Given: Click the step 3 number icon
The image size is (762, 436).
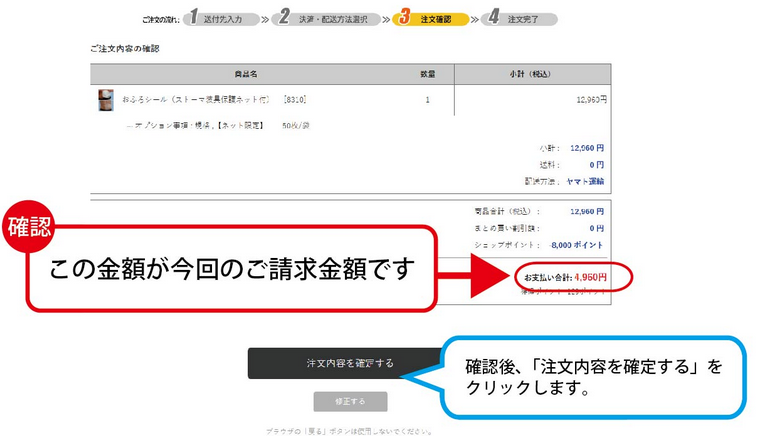Looking at the screenshot, I should pos(404,17).
